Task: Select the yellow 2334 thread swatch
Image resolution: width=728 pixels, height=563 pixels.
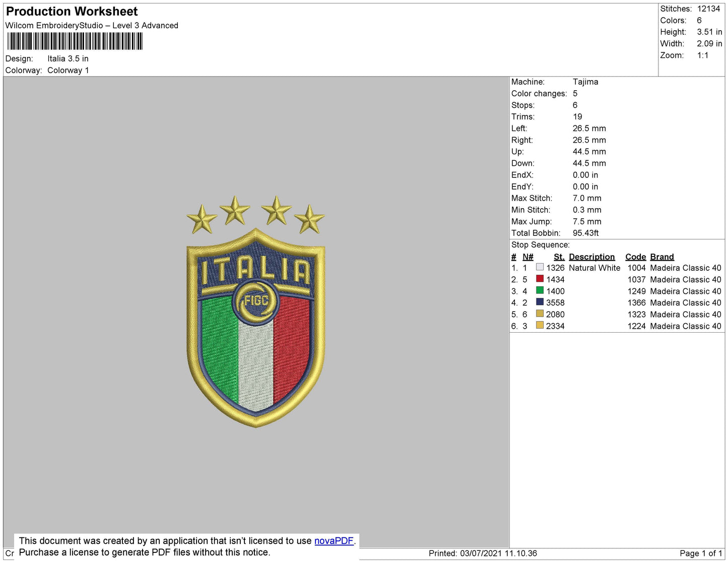Action: coord(540,325)
